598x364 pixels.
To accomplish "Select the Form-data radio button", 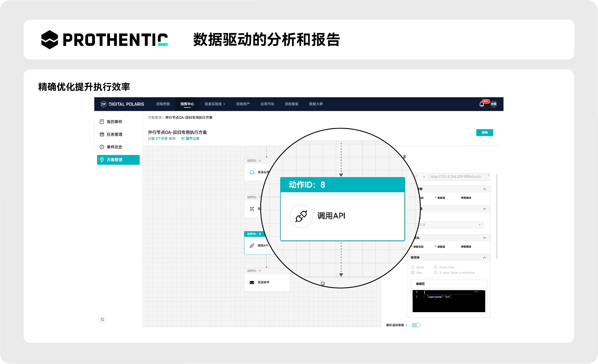I will 435,267.
